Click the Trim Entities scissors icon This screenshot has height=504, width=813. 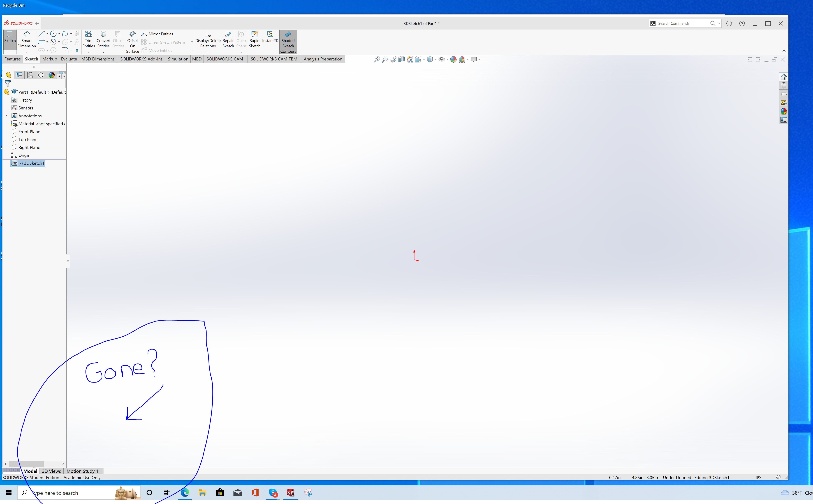pyautogui.click(x=88, y=34)
